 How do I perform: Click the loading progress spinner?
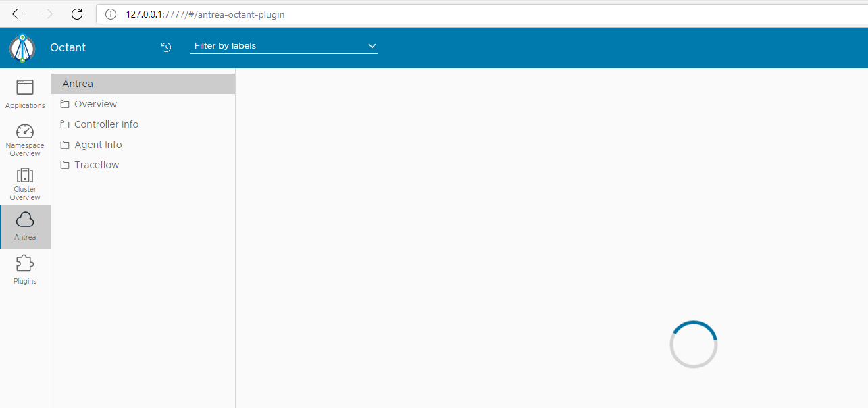pyautogui.click(x=693, y=344)
